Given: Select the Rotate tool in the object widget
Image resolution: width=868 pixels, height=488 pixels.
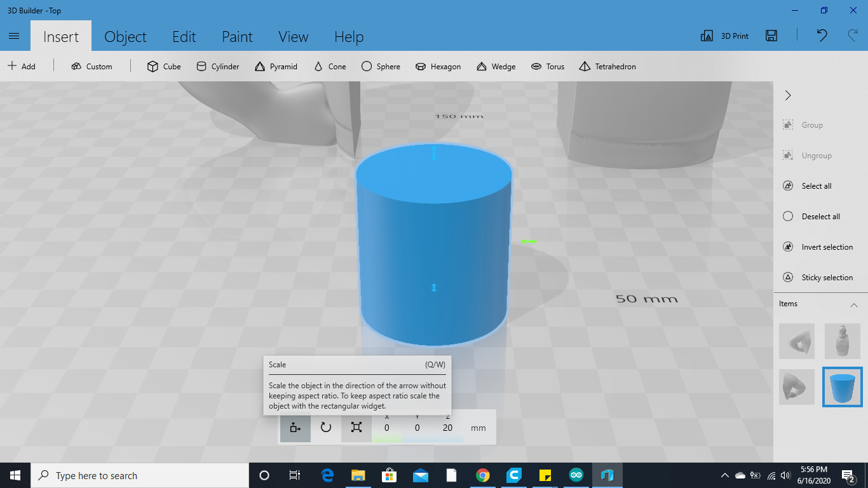Looking at the screenshot, I should click(x=326, y=427).
